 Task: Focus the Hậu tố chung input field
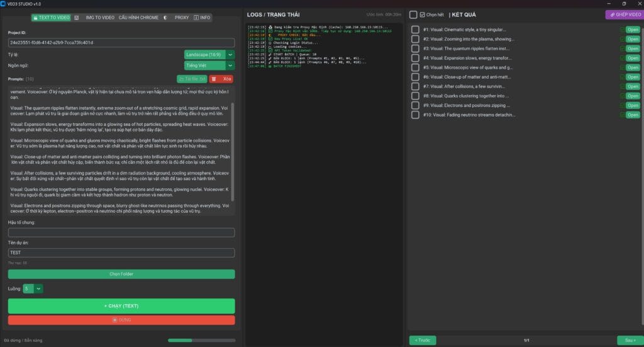pos(121,232)
